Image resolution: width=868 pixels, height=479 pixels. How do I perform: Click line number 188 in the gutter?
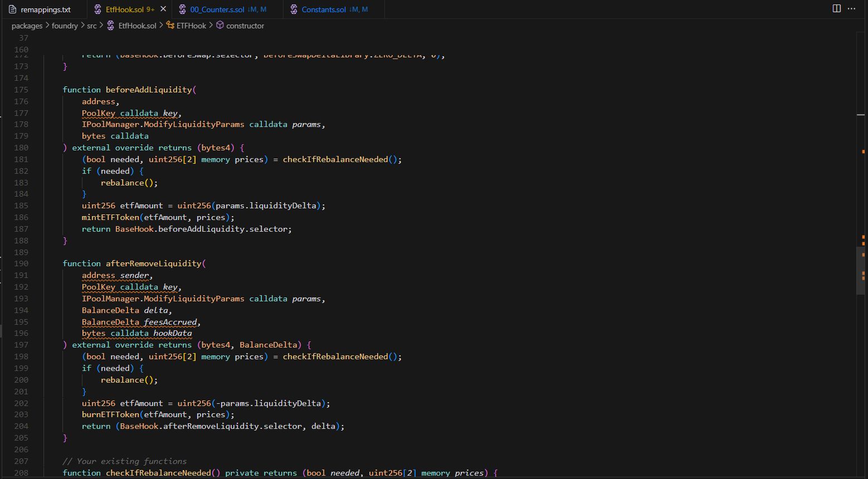21,241
